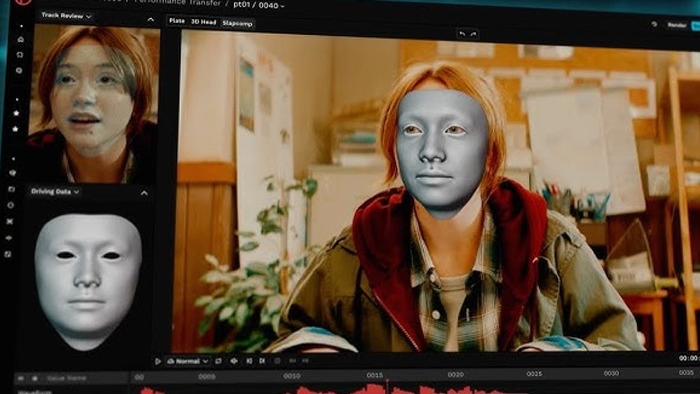This screenshot has height=394, width=700.
Task: Click the audio speaker icon under viewer
Action: click(x=234, y=361)
